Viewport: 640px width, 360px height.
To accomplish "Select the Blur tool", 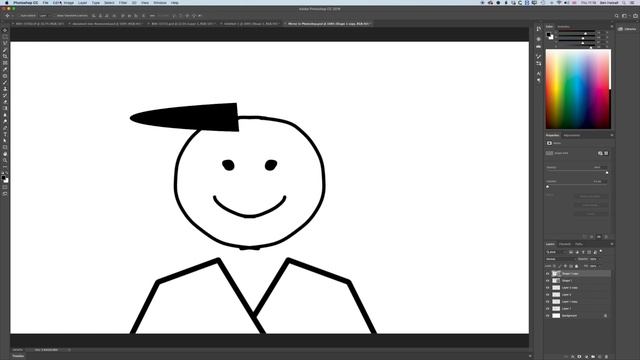I will [x=5, y=115].
